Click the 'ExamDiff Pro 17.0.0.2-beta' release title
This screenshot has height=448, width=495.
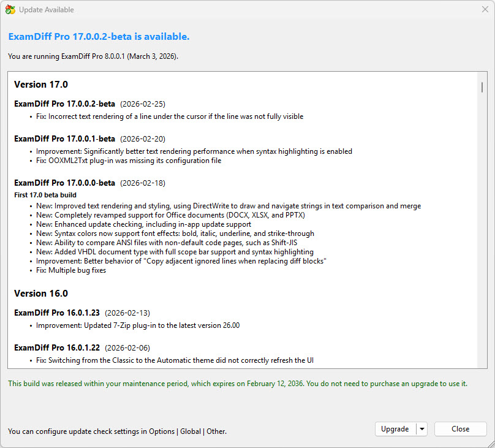tap(65, 104)
